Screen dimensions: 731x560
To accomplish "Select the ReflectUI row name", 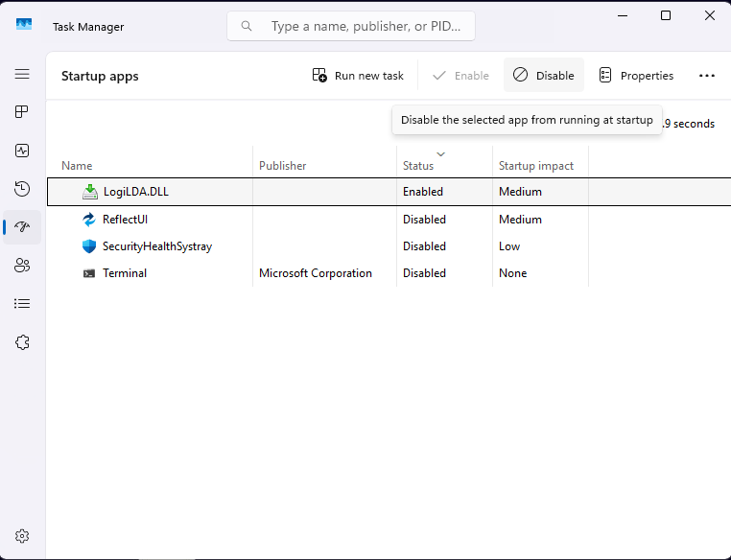I will click(125, 220).
